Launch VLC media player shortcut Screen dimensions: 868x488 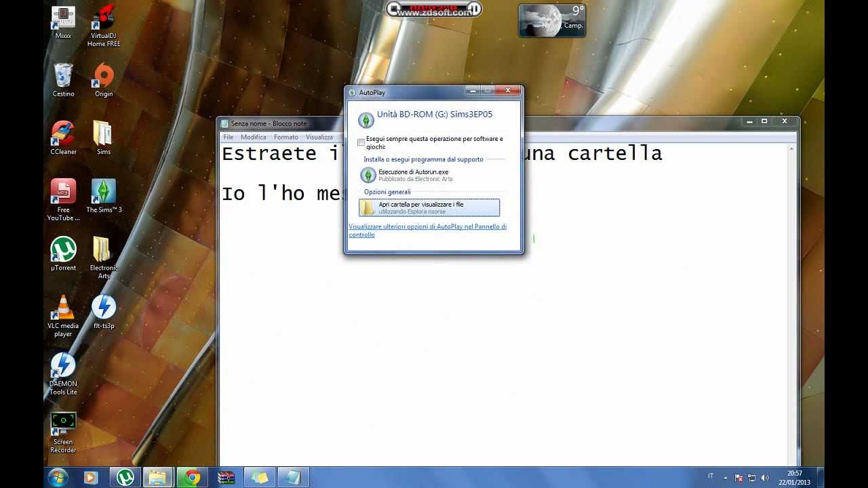point(63,316)
